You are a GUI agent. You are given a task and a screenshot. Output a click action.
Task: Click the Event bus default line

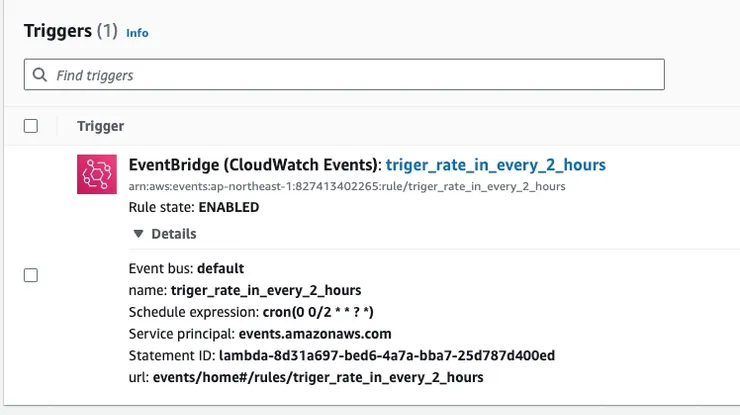coord(186,268)
